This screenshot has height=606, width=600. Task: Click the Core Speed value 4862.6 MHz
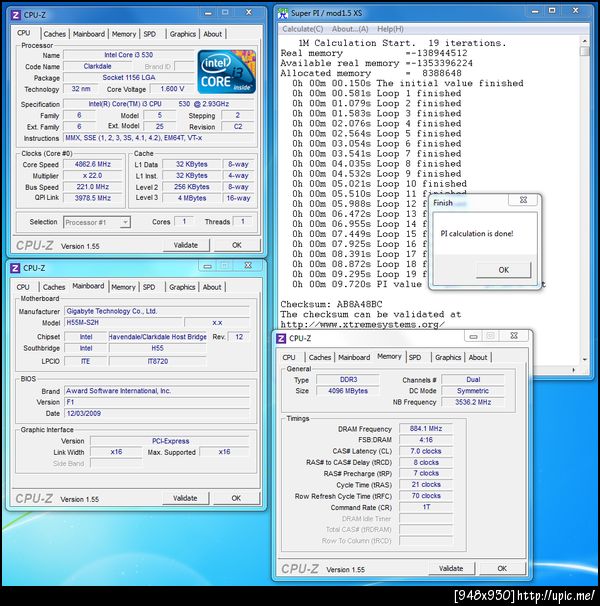93,164
